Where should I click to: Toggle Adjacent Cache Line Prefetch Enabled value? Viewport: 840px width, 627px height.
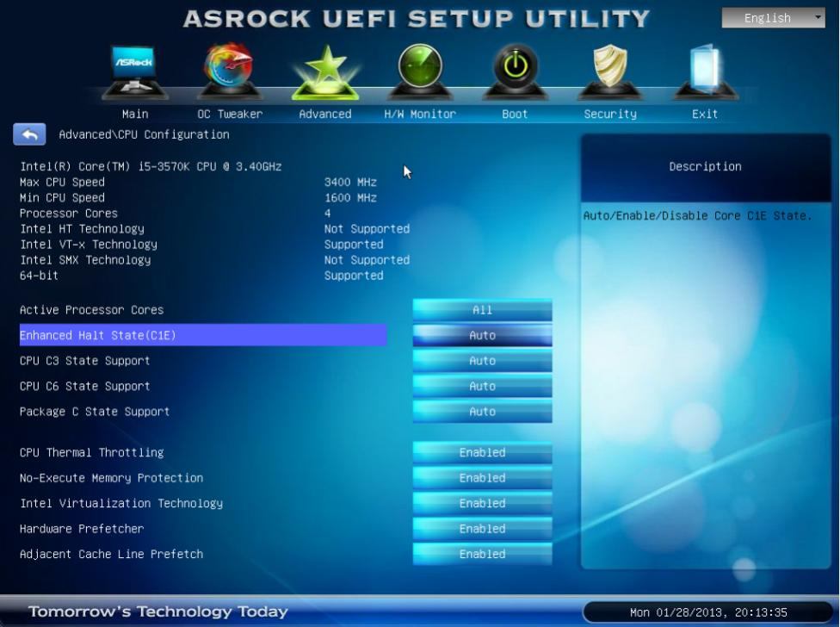482,554
